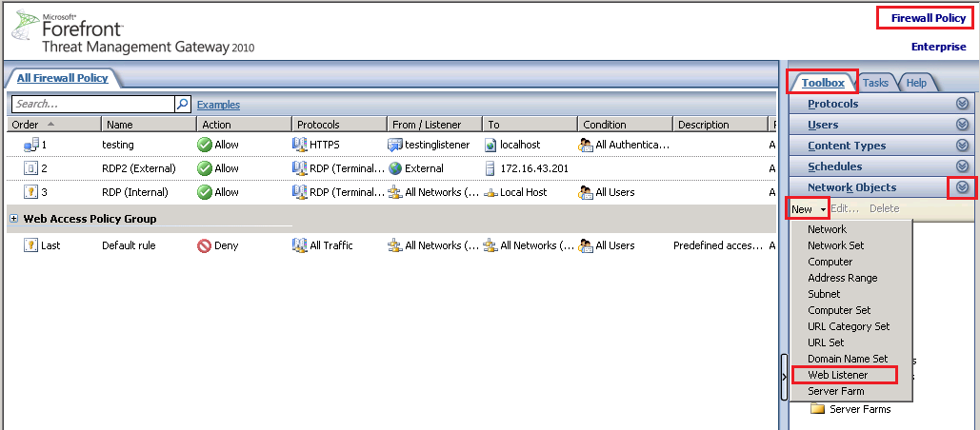Click the localhost computer icon in rule 1
The height and width of the screenshot is (430, 980).
pos(491,145)
